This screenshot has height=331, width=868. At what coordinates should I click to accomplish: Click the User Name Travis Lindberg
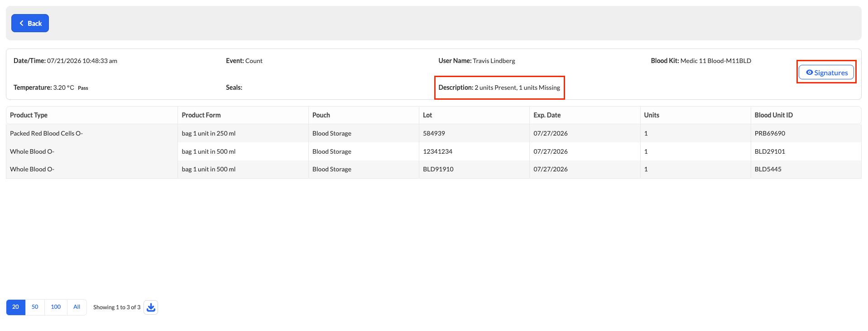tap(494, 61)
